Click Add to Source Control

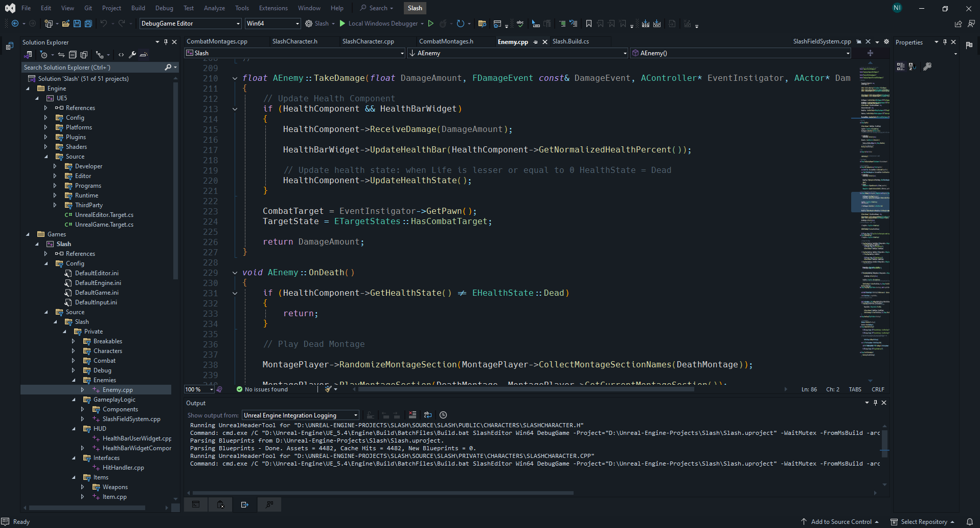coord(839,522)
